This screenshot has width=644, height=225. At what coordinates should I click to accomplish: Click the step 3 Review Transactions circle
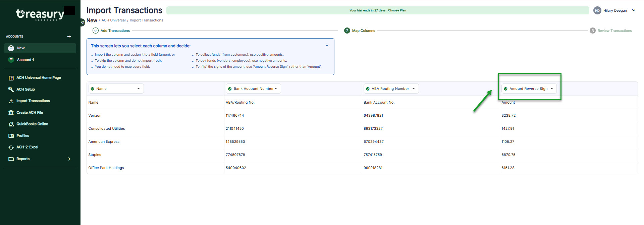pos(592,31)
